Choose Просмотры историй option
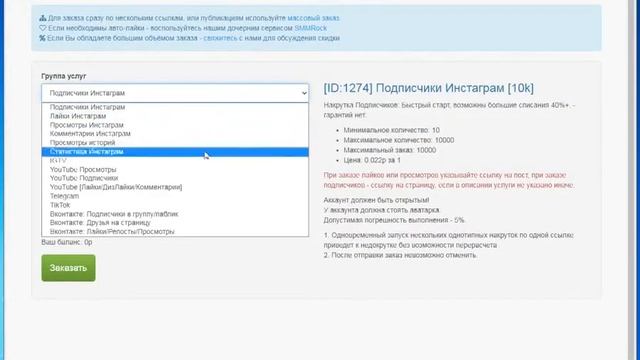Viewport: 640px width, 360px height. (175, 142)
